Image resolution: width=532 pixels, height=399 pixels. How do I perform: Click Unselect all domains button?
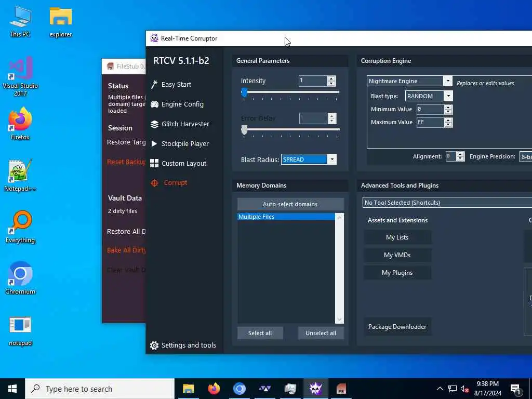[321, 333]
